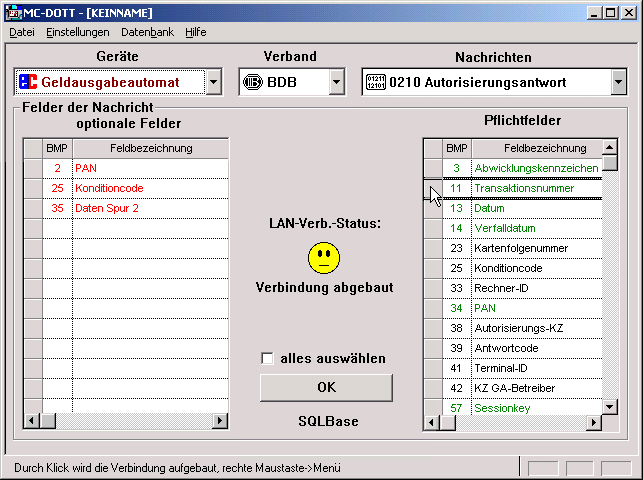643x480 pixels.
Task: Click BMP header of Pflichtfelder table
Action: [x=457, y=148]
